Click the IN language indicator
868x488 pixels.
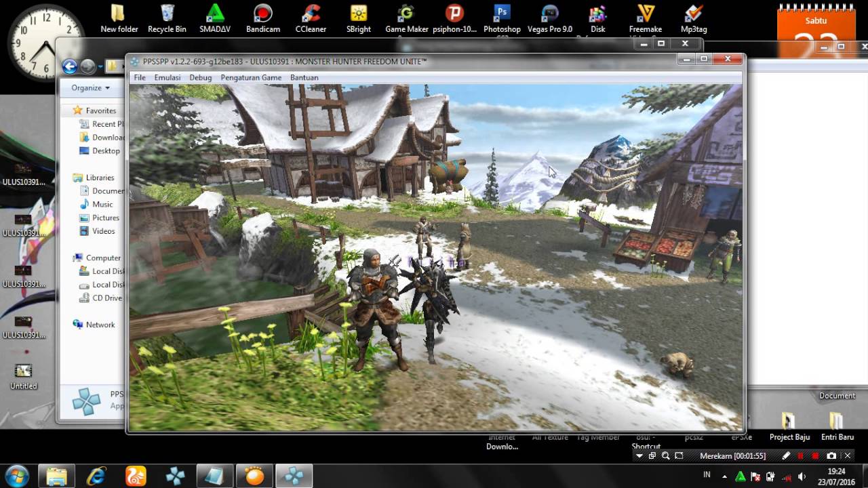click(707, 475)
